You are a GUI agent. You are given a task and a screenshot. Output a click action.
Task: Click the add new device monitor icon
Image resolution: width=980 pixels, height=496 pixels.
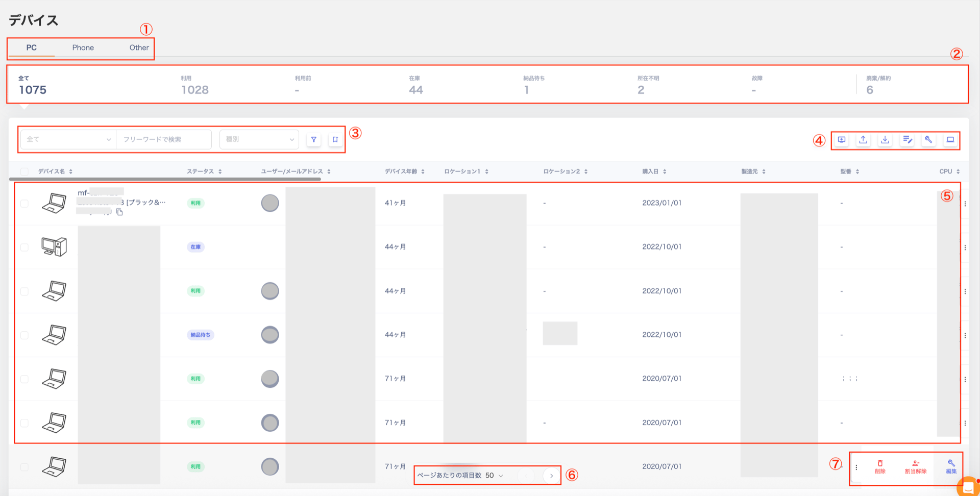point(842,140)
